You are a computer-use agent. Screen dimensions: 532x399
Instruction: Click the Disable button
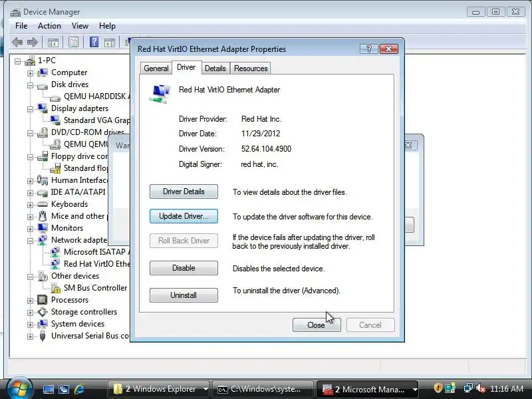coord(184,268)
